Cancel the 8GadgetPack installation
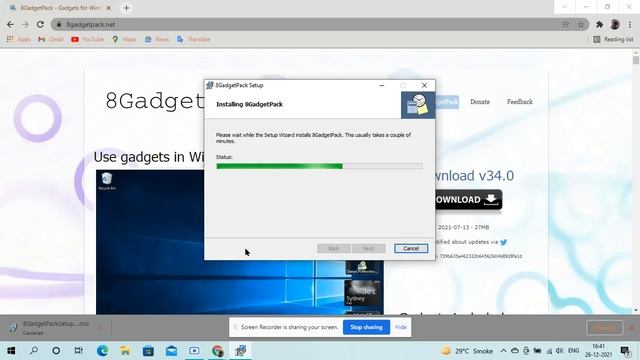The height and width of the screenshot is (360, 640). click(x=411, y=248)
